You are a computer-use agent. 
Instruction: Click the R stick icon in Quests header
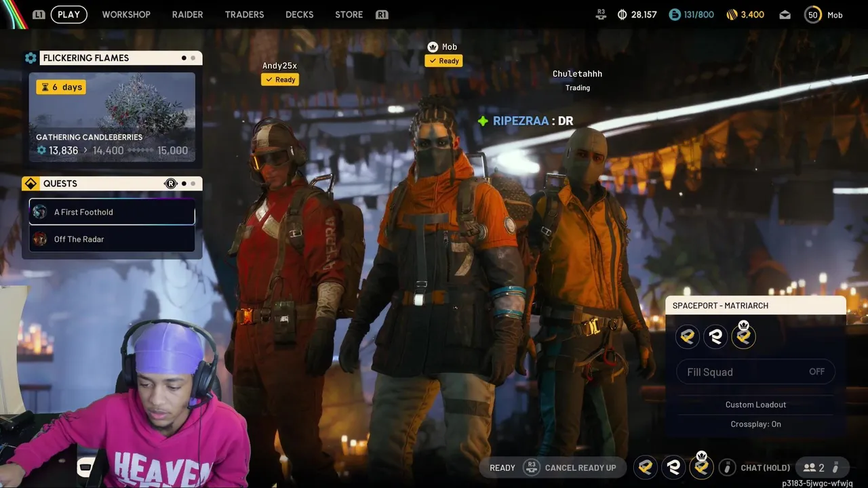[171, 184]
